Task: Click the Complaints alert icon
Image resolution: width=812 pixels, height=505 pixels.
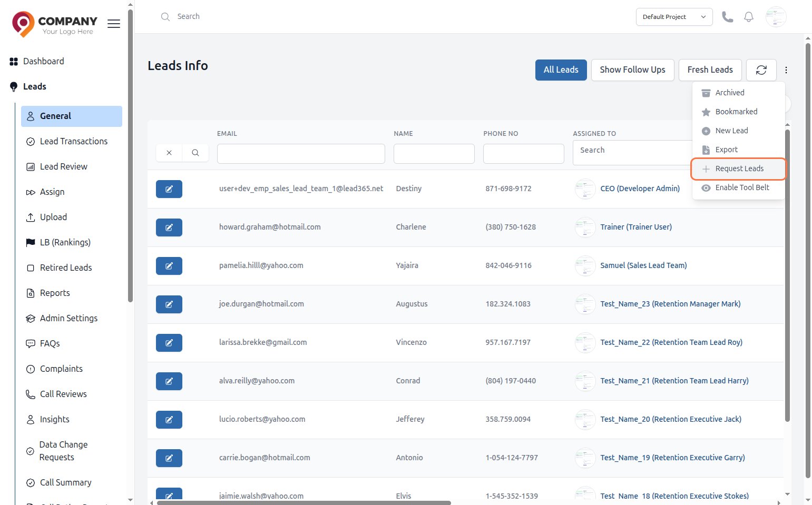Action: click(31, 369)
